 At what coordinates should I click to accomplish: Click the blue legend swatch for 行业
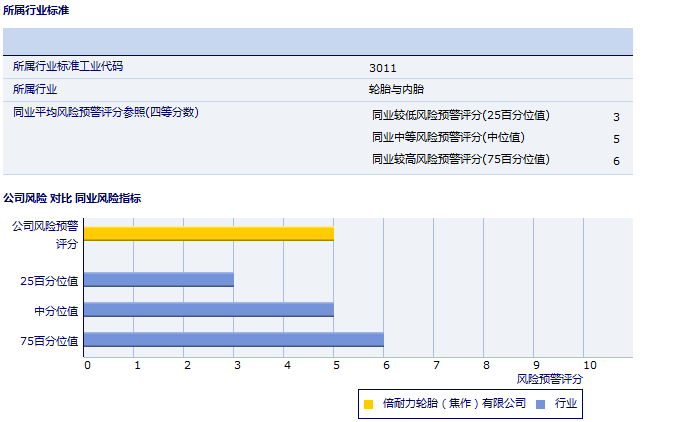[541, 404]
